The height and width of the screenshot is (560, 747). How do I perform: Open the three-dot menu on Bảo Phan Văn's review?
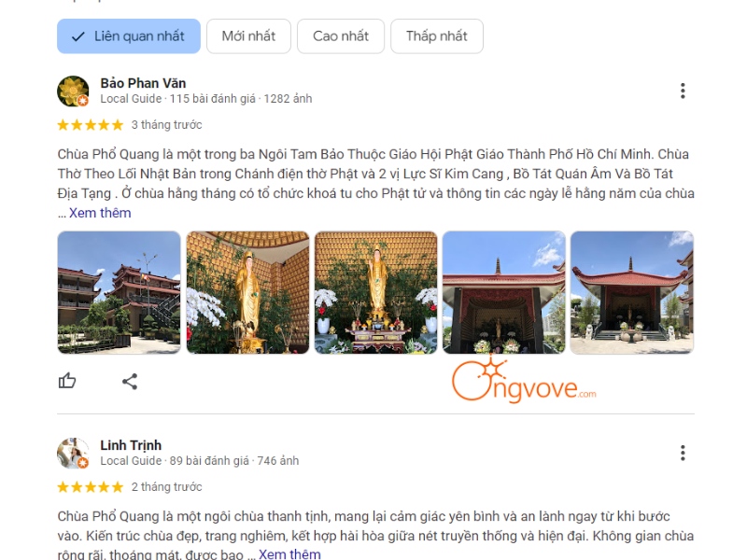click(x=683, y=91)
